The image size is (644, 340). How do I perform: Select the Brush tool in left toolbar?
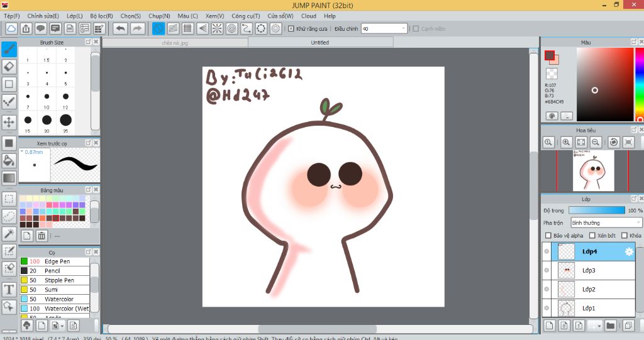[x=9, y=49]
